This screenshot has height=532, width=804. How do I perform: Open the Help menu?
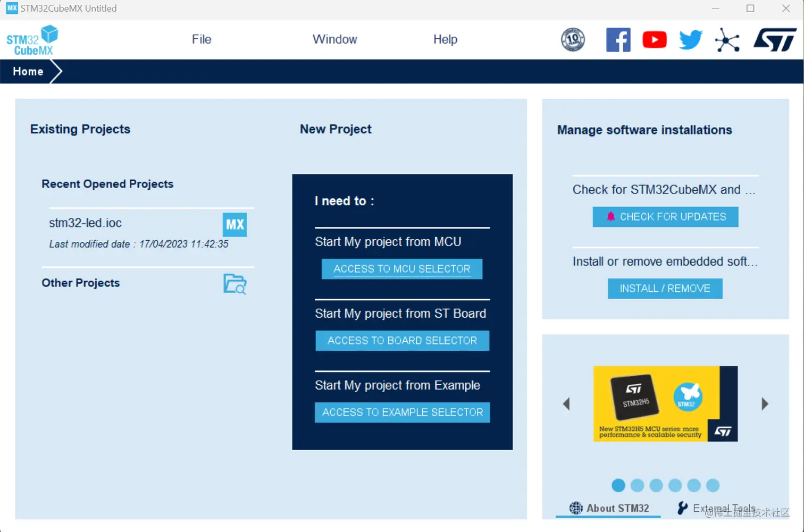445,39
